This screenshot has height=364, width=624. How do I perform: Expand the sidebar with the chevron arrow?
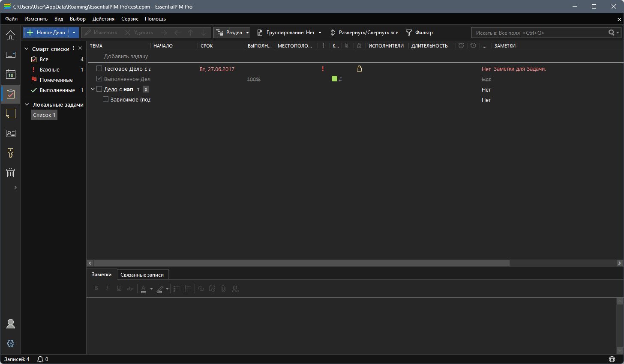coord(15,187)
